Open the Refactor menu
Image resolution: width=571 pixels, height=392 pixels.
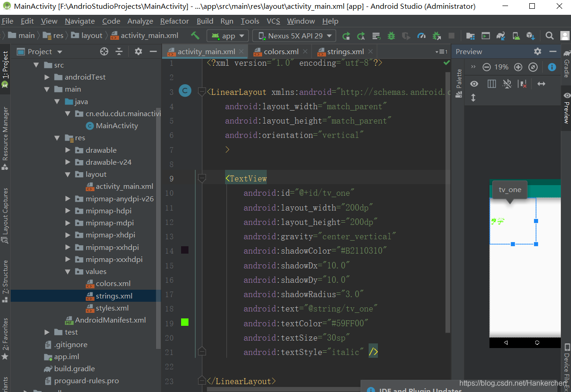[x=175, y=21]
